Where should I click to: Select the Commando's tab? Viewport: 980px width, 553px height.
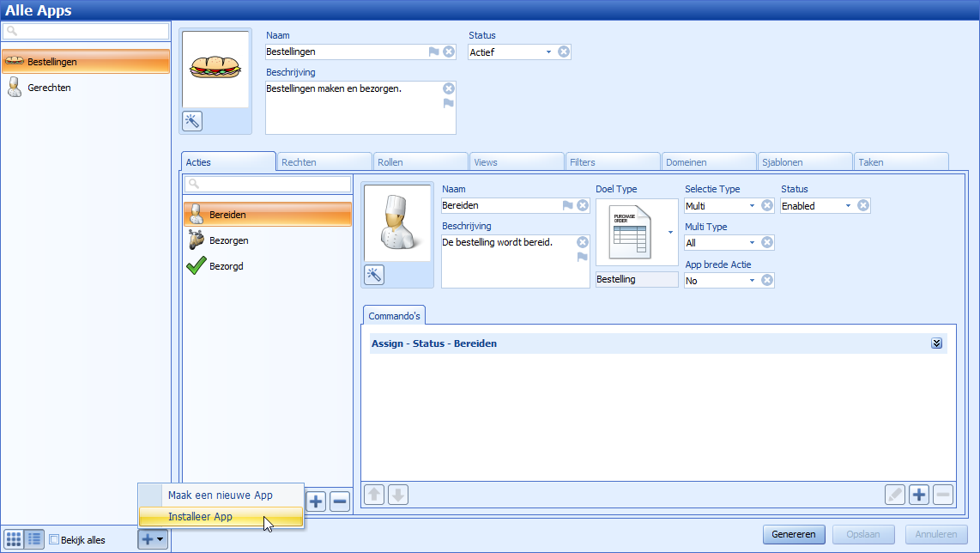point(394,315)
